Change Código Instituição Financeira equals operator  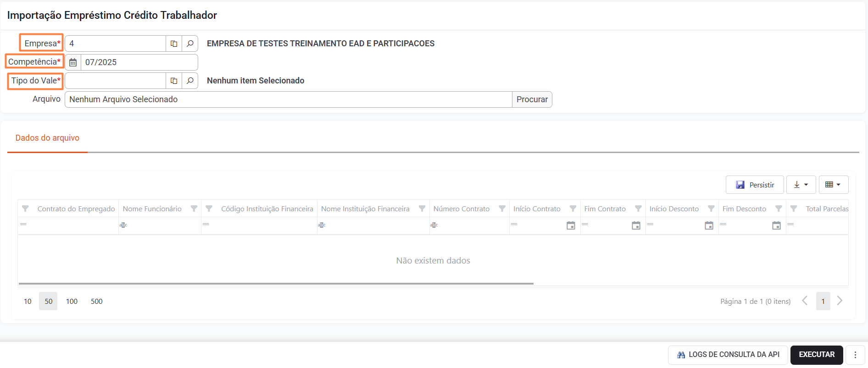[206, 224]
